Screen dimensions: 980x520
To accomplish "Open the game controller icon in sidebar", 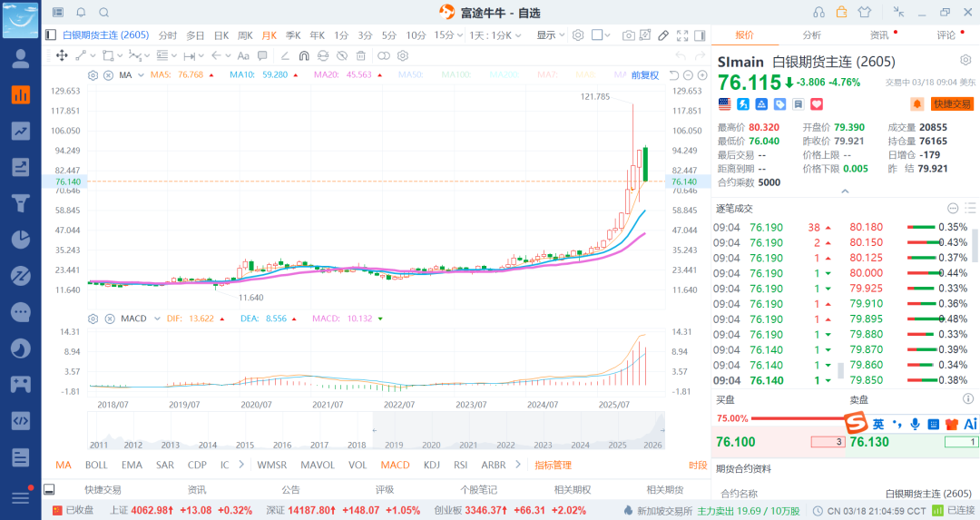I will point(21,385).
